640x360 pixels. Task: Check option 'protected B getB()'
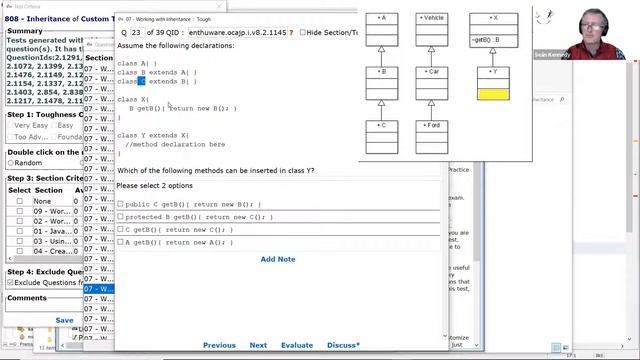click(x=120, y=217)
